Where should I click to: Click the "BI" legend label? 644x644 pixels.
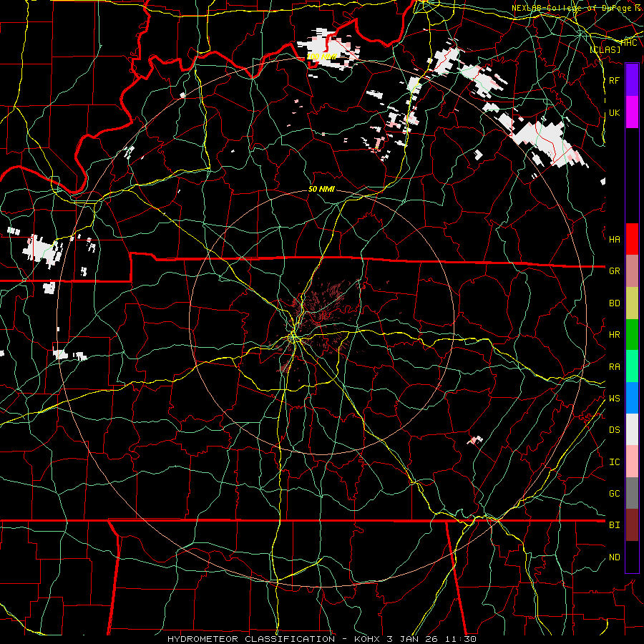[x=614, y=525]
